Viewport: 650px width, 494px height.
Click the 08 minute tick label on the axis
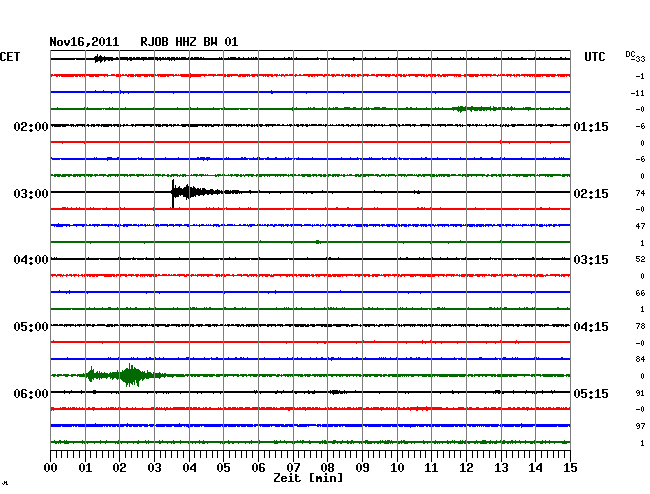point(327,467)
